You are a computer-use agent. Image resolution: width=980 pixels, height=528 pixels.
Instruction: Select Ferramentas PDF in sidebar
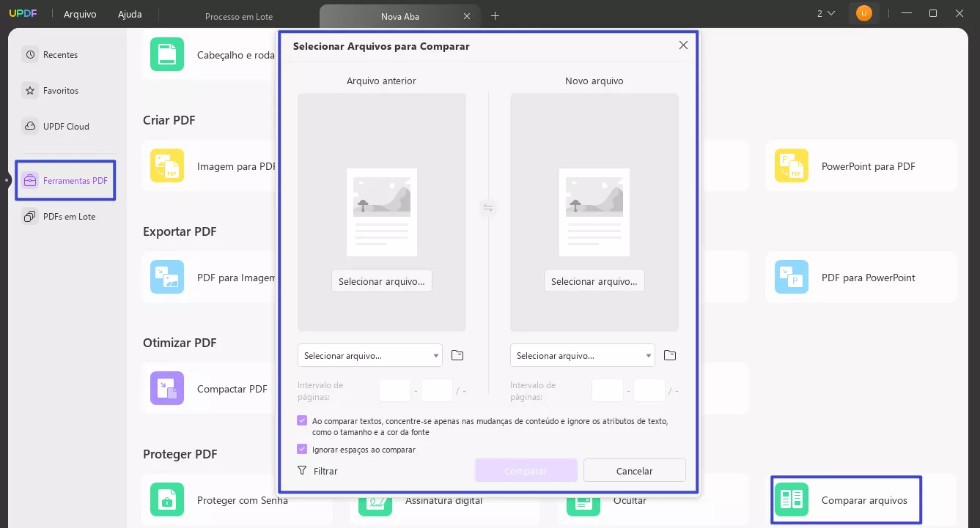click(x=67, y=181)
